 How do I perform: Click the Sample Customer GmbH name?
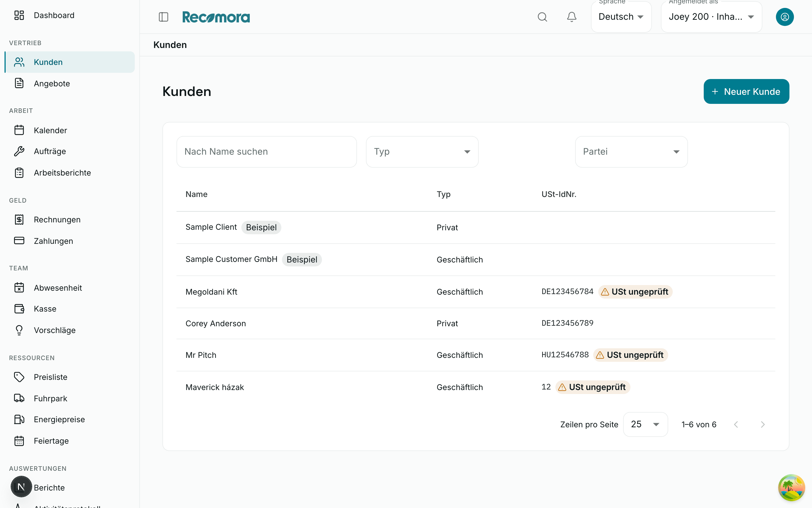point(231,259)
